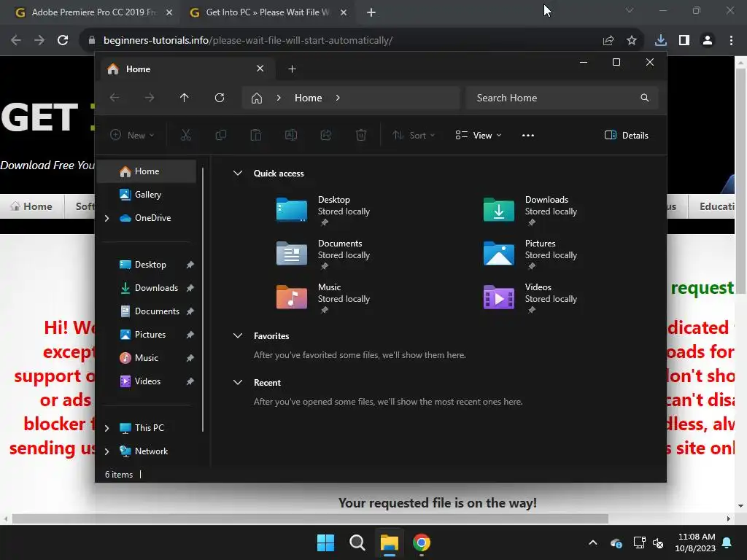Open the See more three-dots menu in File Explorer

[528, 135]
